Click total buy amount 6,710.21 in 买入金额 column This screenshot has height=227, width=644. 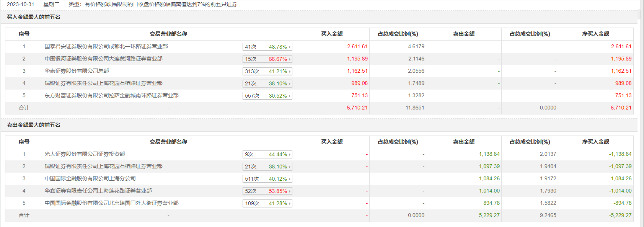357,108
